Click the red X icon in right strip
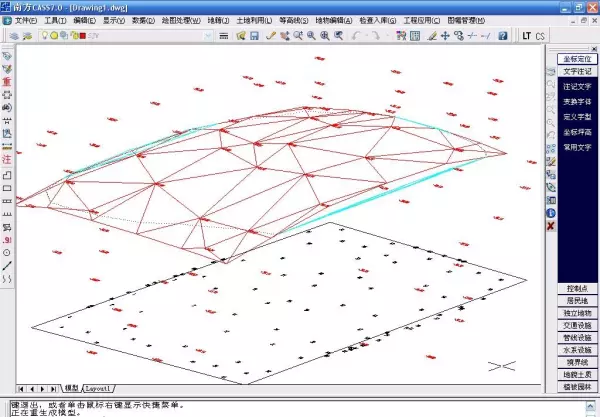Image resolution: width=600 pixels, height=417 pixels. (x=551, y=226)
